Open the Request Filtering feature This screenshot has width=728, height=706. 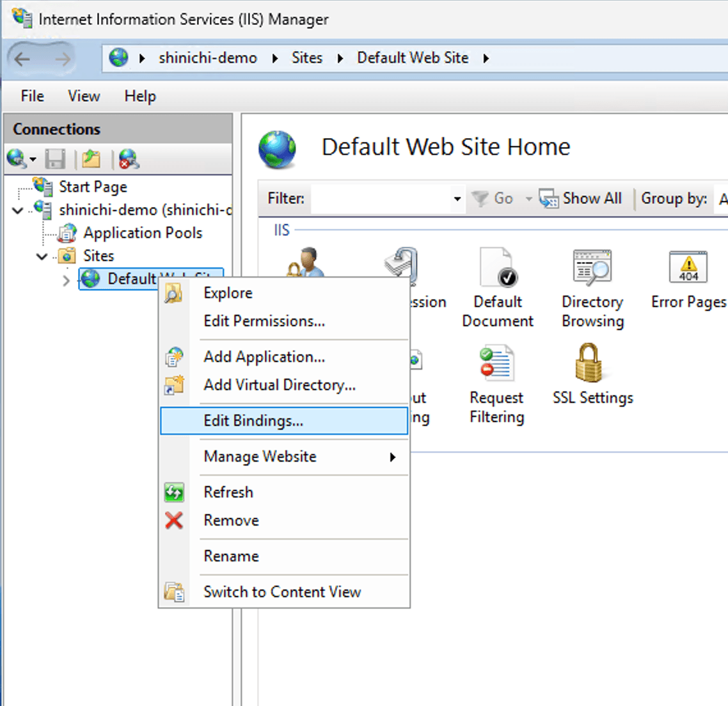tap(496, 363)
